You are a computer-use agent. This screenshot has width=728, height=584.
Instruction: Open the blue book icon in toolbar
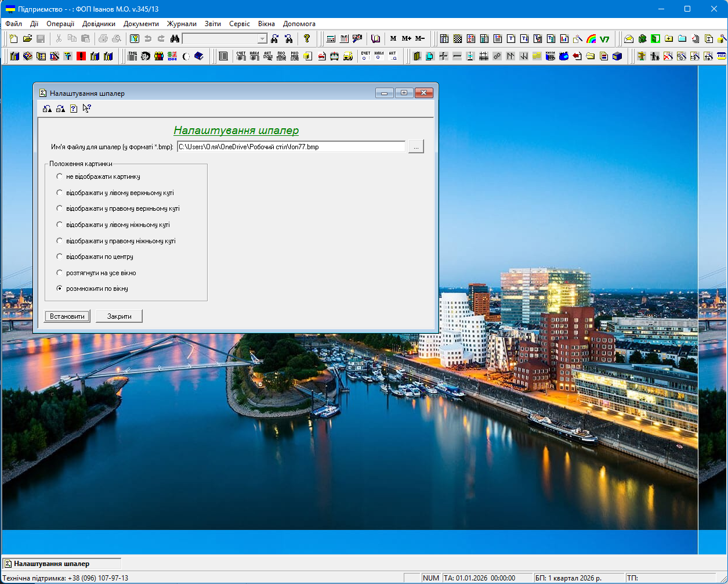(199, 56)
